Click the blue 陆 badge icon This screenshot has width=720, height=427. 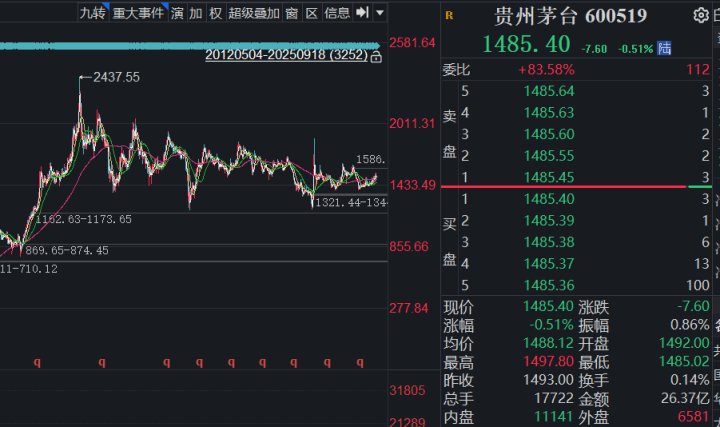(664, 48)
